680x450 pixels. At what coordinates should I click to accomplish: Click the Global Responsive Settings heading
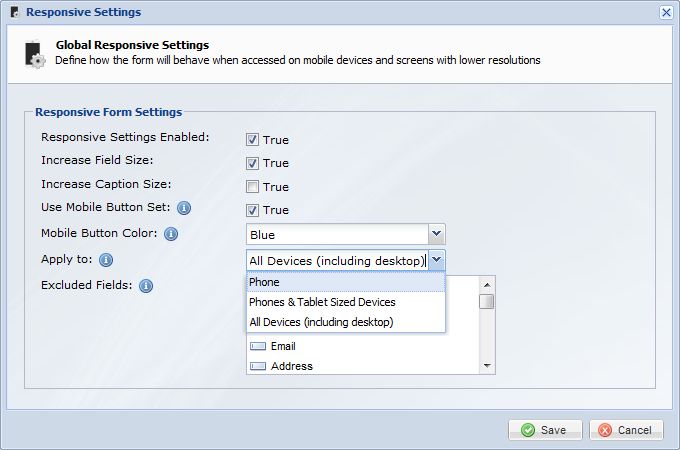click(x=132, y=45)
